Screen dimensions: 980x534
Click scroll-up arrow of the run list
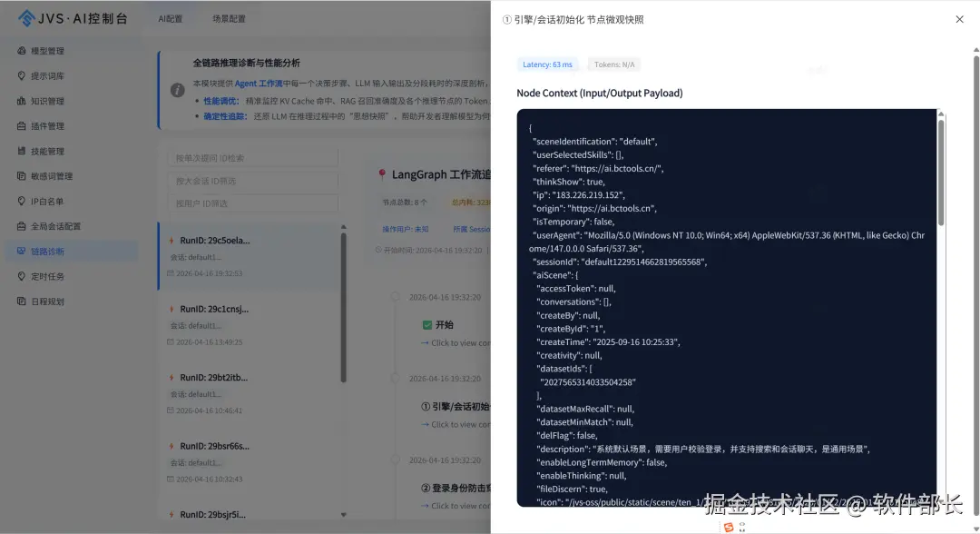343,227
